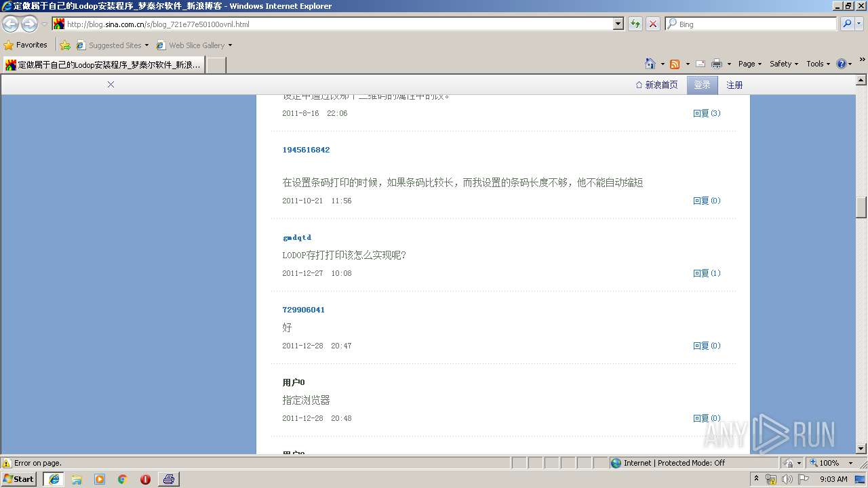
Task: Click the RSS feeds icon
Action: pyautogui.click(x=675, y=64)
